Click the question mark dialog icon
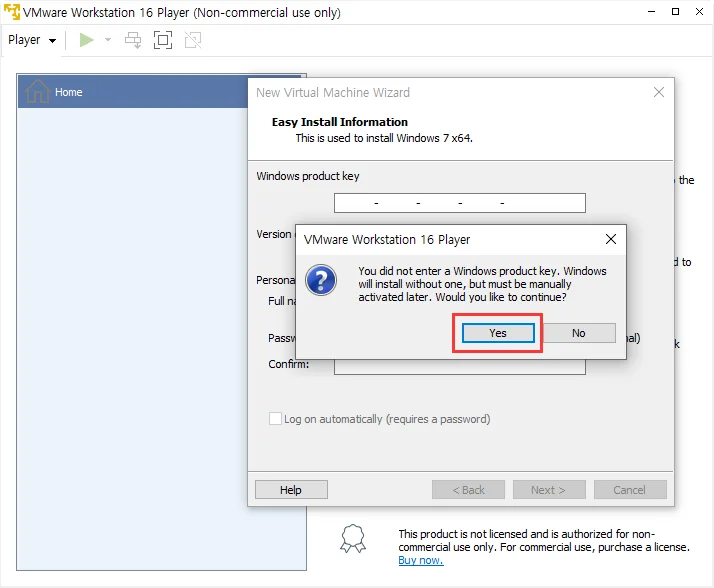This screenshot has width=714, height=588. (x=321, y=280)
